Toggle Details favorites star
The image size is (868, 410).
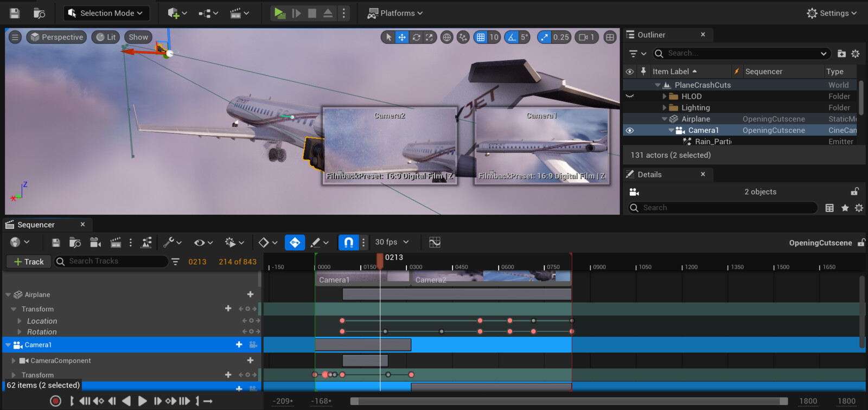point(845,208)
